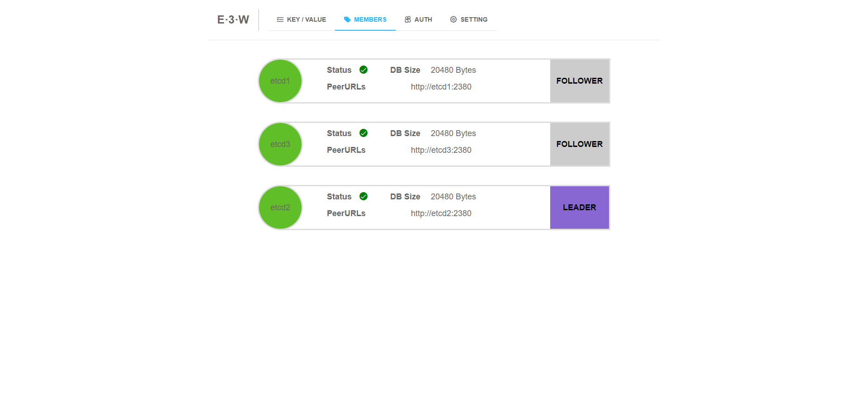868x420 pixels.
Task: Click the PeerURLs label in etcd3 row
Action: (346, 150)
